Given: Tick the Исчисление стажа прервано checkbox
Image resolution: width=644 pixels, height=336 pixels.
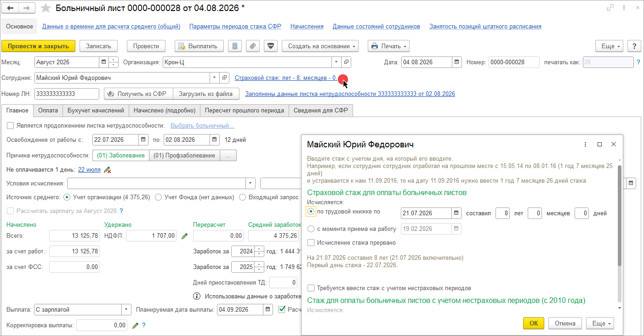Looking at the screenshot, I should click(311, 242).
